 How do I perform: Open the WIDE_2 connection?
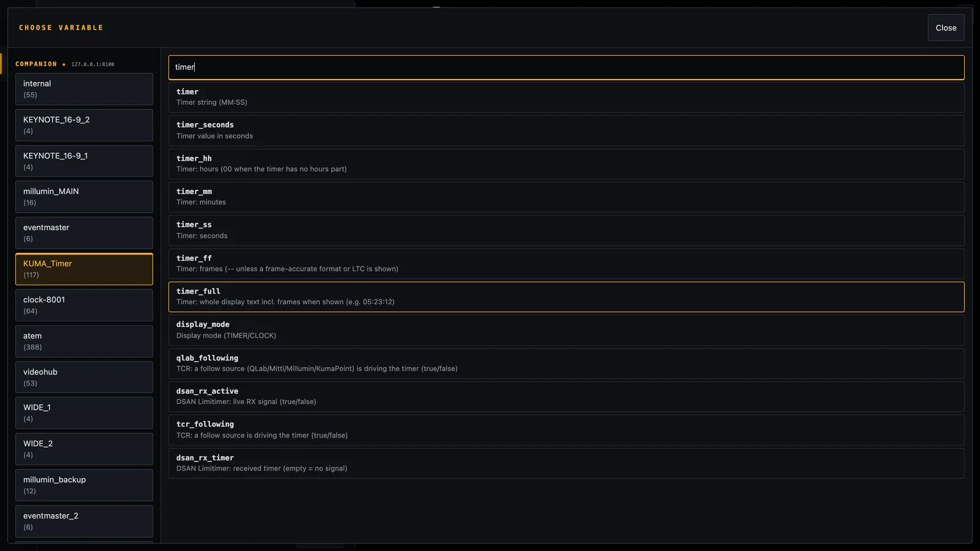click(84, 449)
